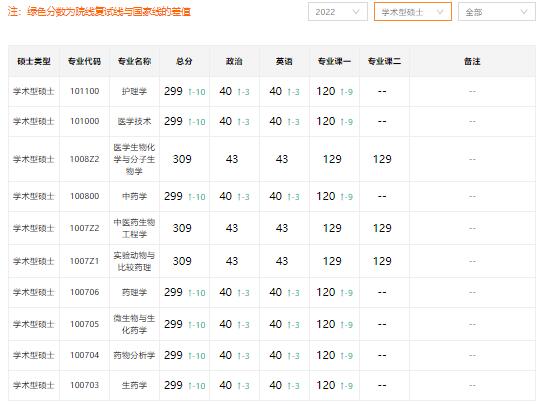The image size is (542, 407).
Task: Select the 中药学 major name
Action: point(134,196)
